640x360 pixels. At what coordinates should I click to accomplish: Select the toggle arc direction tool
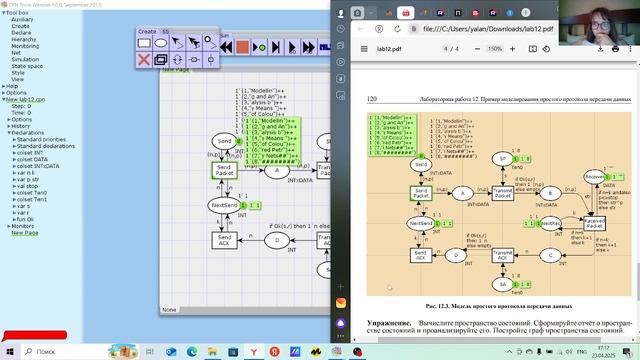[177, 60]
